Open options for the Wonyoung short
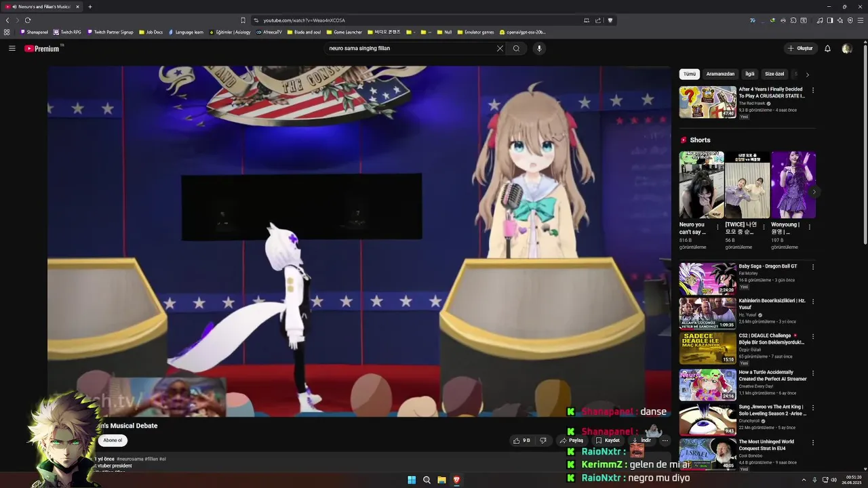This screenshot has width=868, height=488. coord(810,227)
